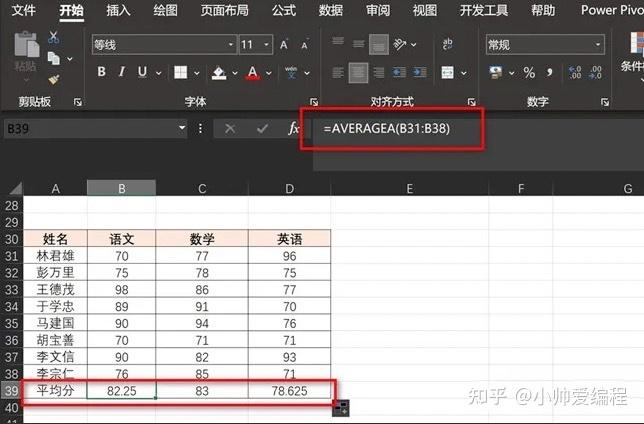The image size is (644, 424).
Task: Toggle Italic formatting
Action: click(122, 72)
